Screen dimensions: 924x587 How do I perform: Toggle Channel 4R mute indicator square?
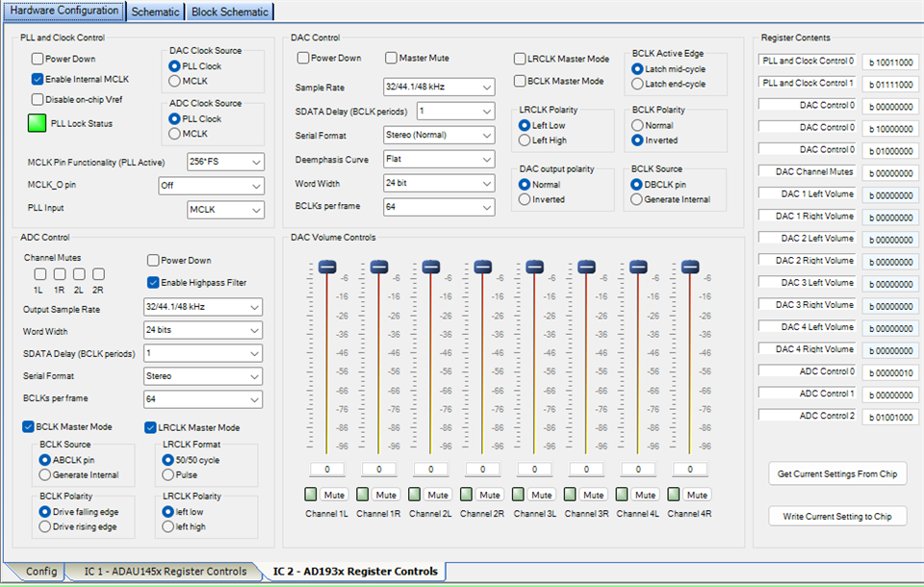coord(674,494)
